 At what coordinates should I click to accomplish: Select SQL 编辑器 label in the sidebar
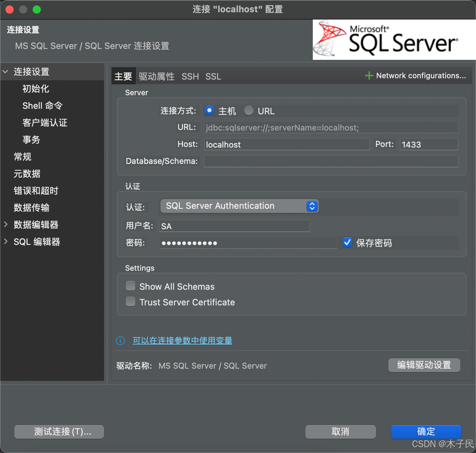(x=37, y=242)
